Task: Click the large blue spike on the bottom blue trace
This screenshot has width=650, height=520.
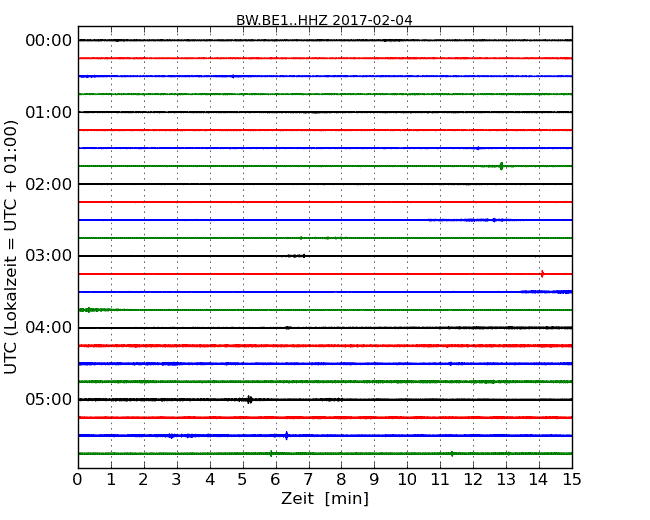Action: coord(286,435)
